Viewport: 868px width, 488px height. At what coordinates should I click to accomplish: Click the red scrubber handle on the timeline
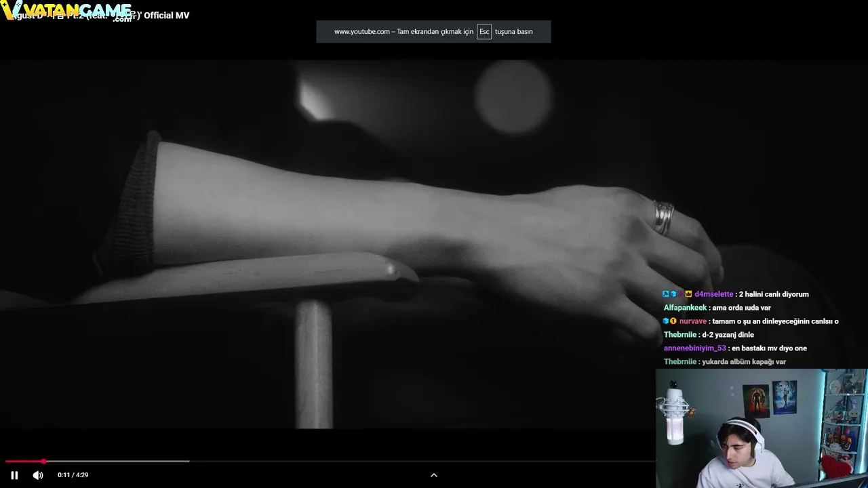point(43,462)
